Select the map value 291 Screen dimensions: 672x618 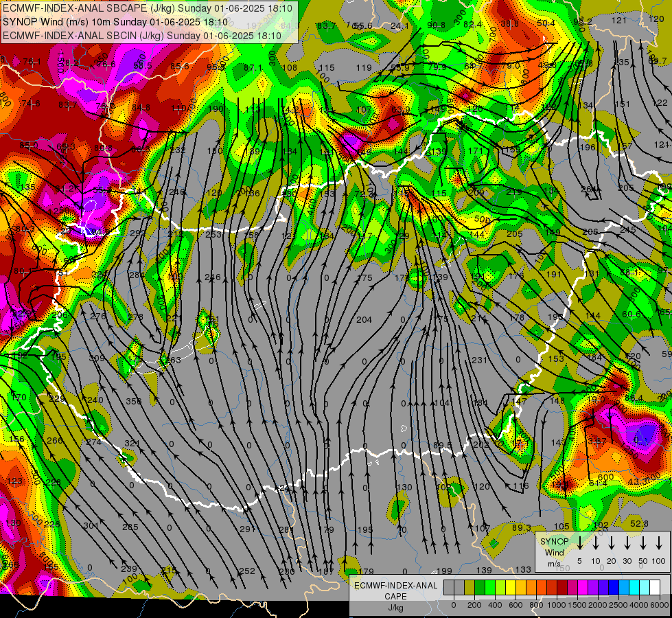(x=247, y=529)
